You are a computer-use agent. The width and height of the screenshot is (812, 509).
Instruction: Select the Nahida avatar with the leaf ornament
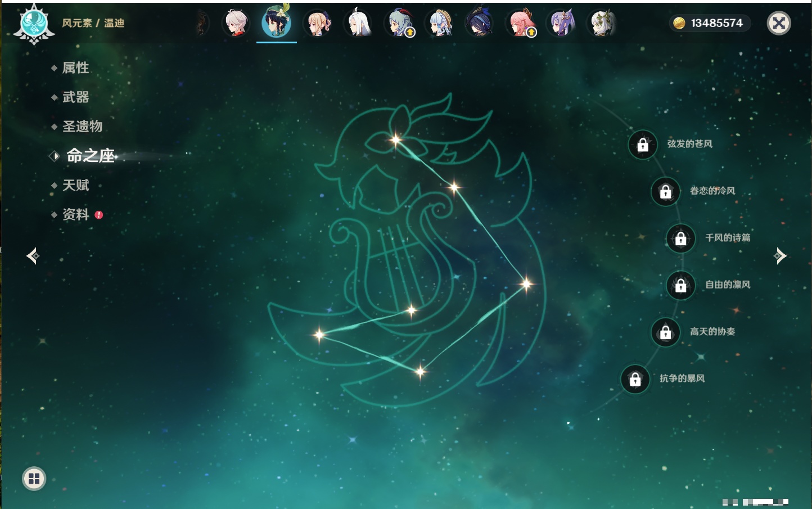(x=602, y=23)
